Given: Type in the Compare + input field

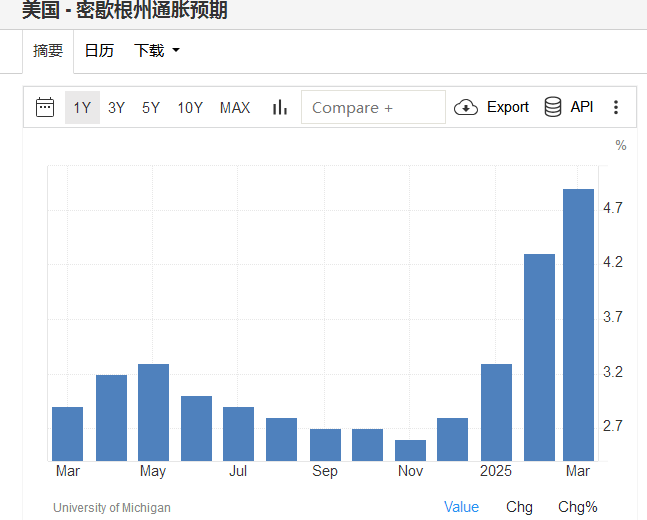Looking at the screenshot, I should coord(373,107).
